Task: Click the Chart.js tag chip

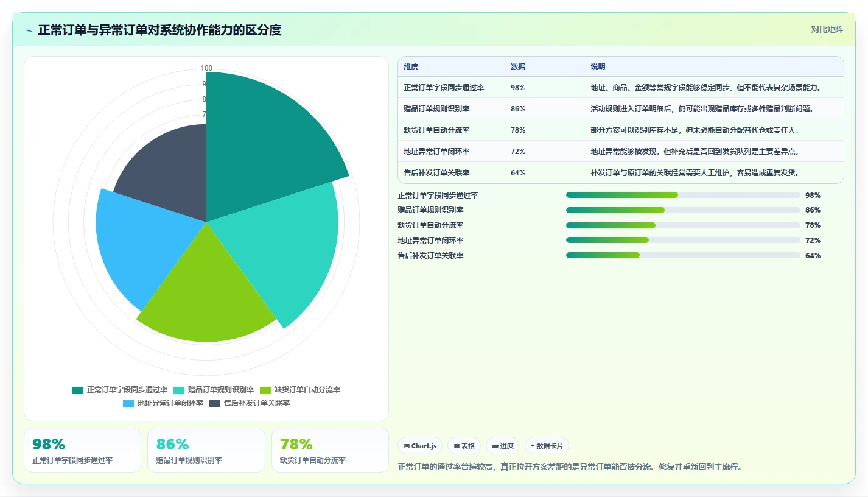Action: pyautogui.click(x=421, y=446)
